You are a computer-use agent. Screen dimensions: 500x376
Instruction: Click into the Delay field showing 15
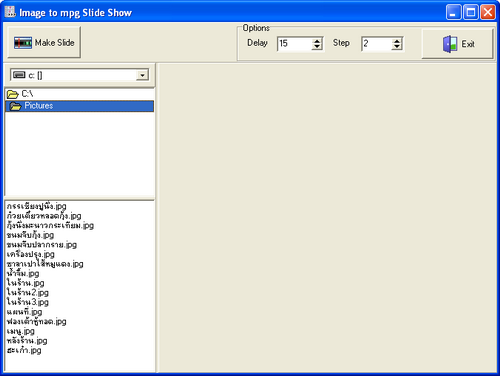294,43
